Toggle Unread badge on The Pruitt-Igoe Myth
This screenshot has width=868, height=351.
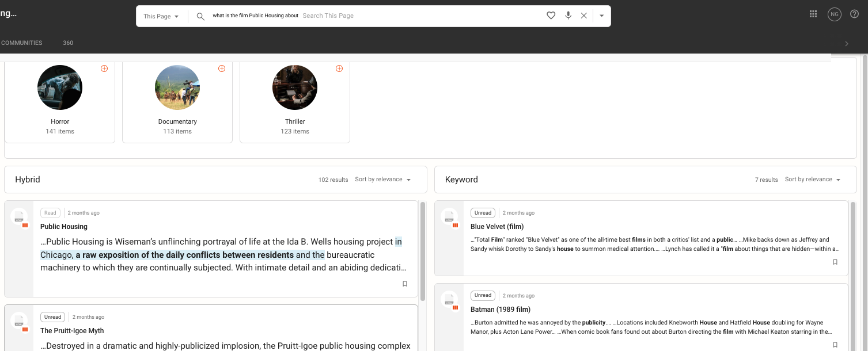52,317
